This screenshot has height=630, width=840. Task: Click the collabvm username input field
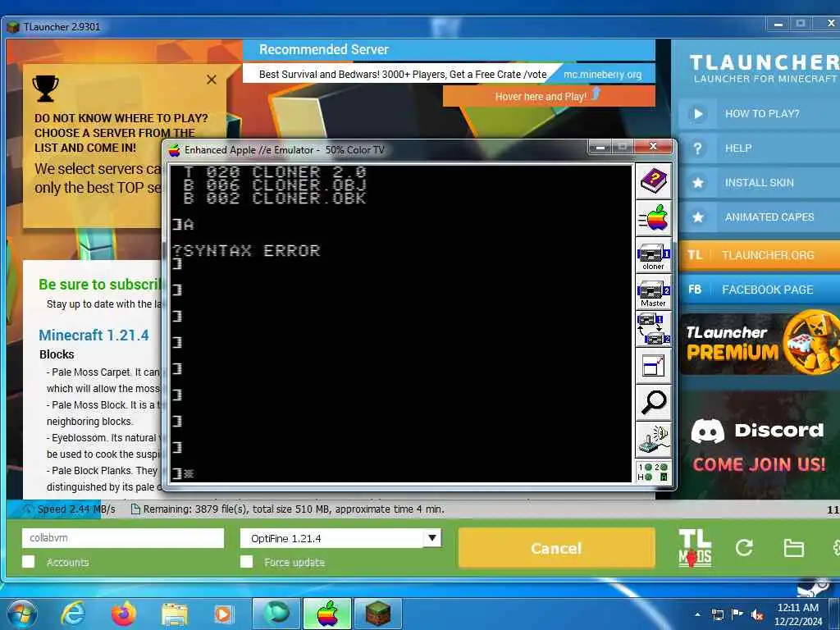(123, 538)
